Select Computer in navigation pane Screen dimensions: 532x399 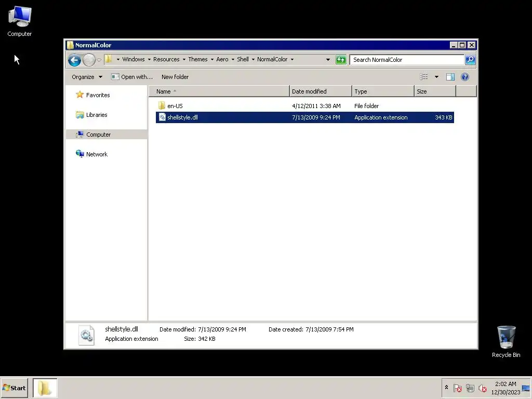(x=98, y=135)
